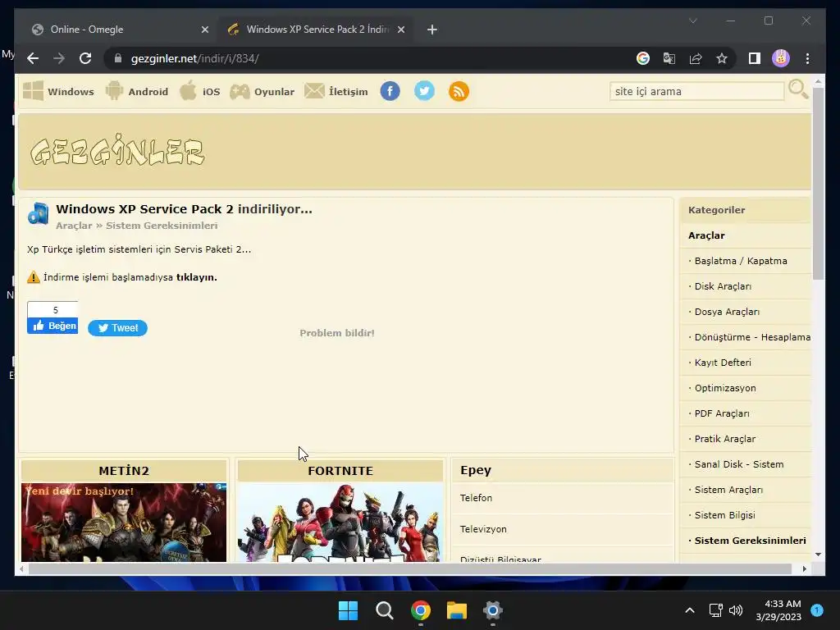The image size is (840, 630).
Task: Open the Oyunlar menu item
Action: point(262,92)
